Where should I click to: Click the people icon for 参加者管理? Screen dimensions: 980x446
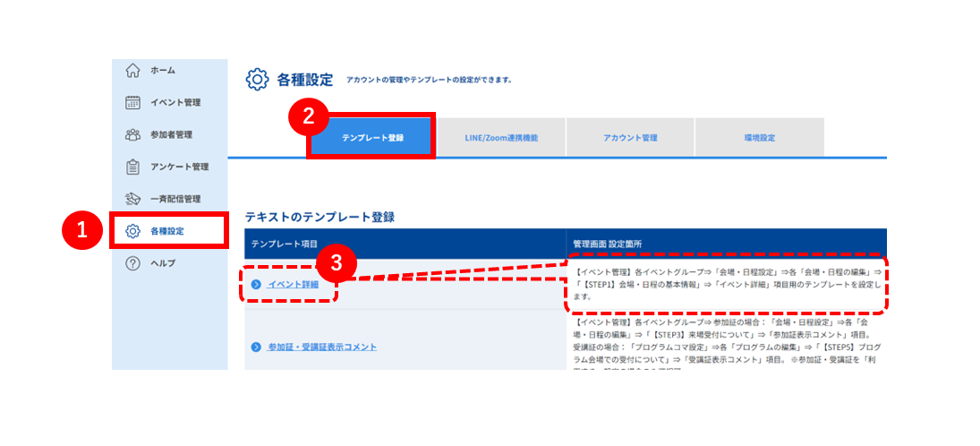132,134
